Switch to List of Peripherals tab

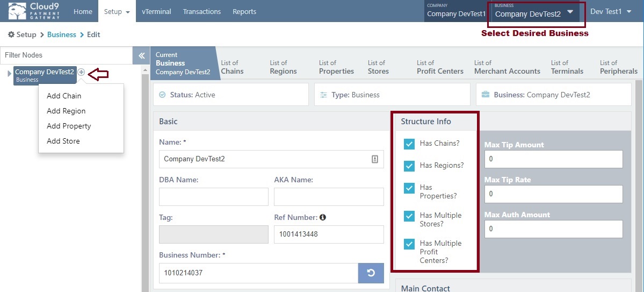click(619, 67)
